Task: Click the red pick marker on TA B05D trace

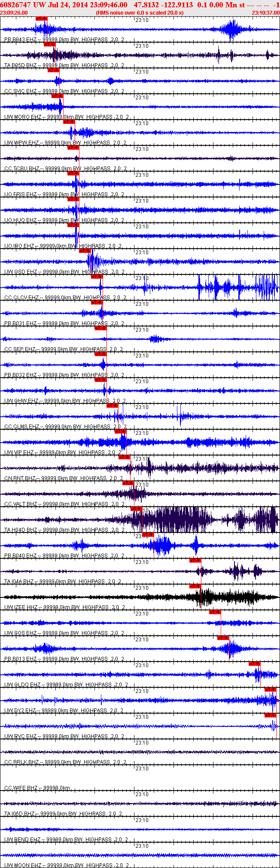Action: tap(50, 44)
